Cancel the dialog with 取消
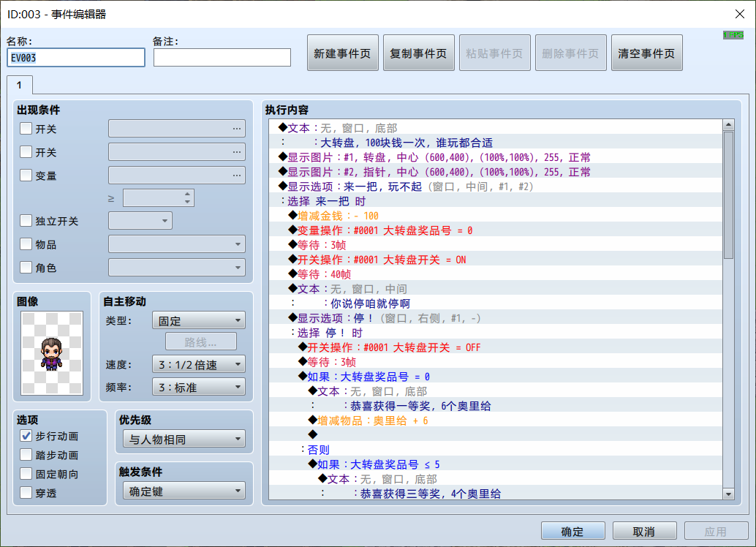756x547 pixels. (644, 531)
